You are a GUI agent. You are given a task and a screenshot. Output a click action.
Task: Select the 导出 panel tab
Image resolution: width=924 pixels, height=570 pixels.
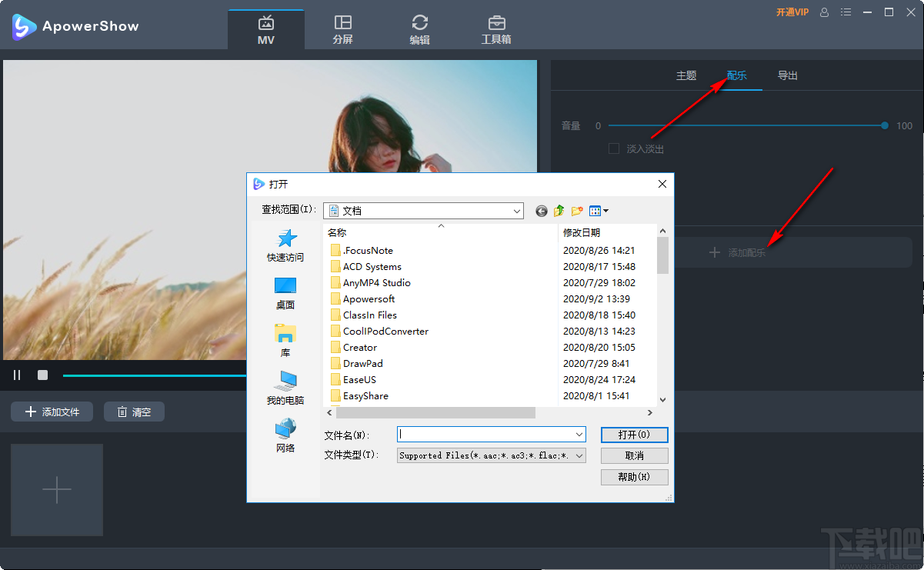788,75
